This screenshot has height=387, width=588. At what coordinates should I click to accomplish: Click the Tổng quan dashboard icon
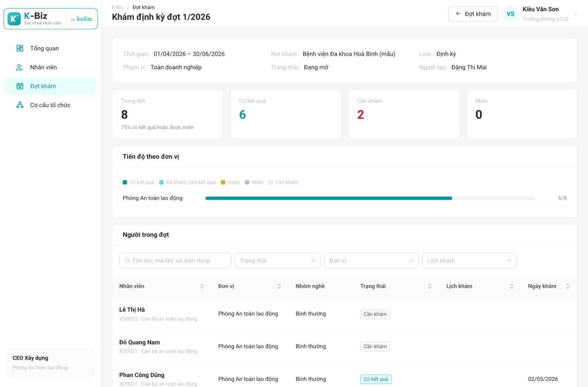[x=20, y=48]
